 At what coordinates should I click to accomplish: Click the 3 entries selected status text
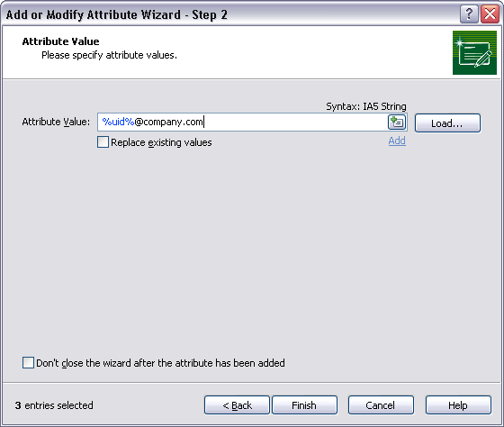[x=54, y=405]
